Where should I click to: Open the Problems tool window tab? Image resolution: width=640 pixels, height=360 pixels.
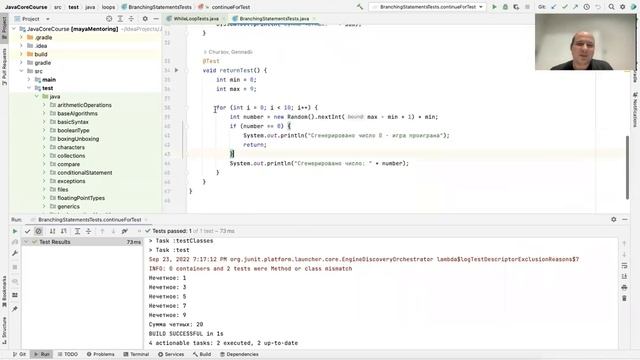100,354
